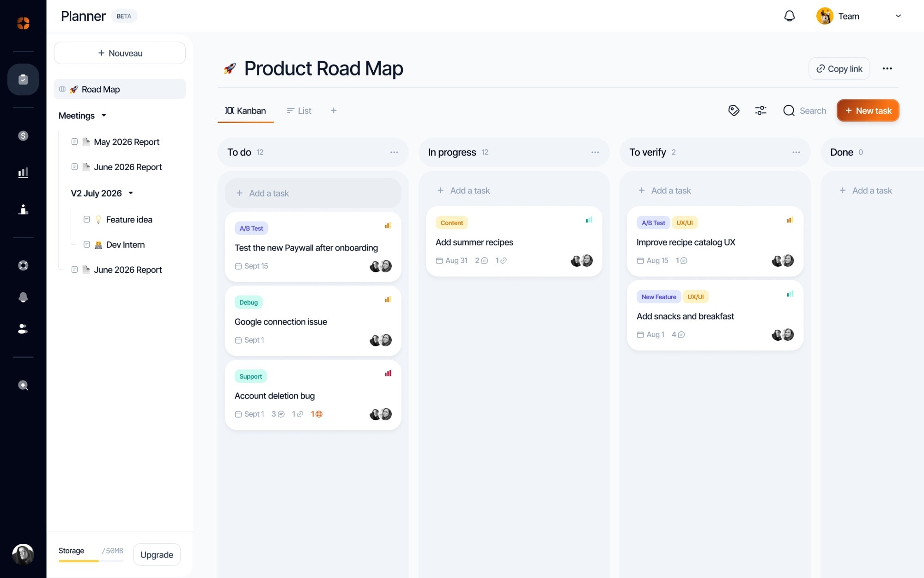Image resolution: width=924 pixels, height=578 pixels.
Task: Select the tasks clipboard icon in sidebar
Action: click(23, 80)
